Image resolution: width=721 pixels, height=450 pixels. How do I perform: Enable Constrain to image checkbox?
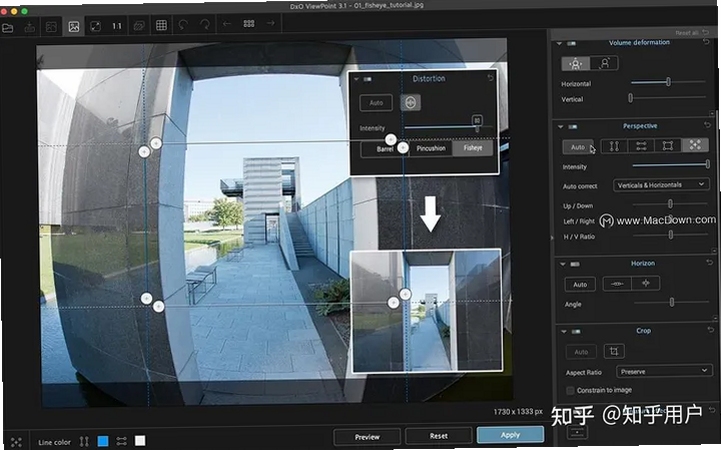tap(570, 391)
